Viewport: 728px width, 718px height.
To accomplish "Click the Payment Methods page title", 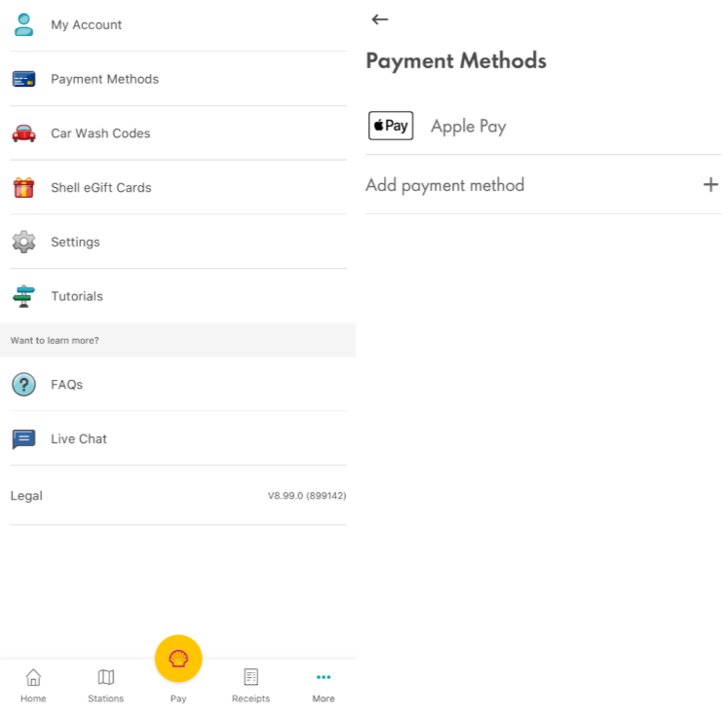I will coord(456,61).
